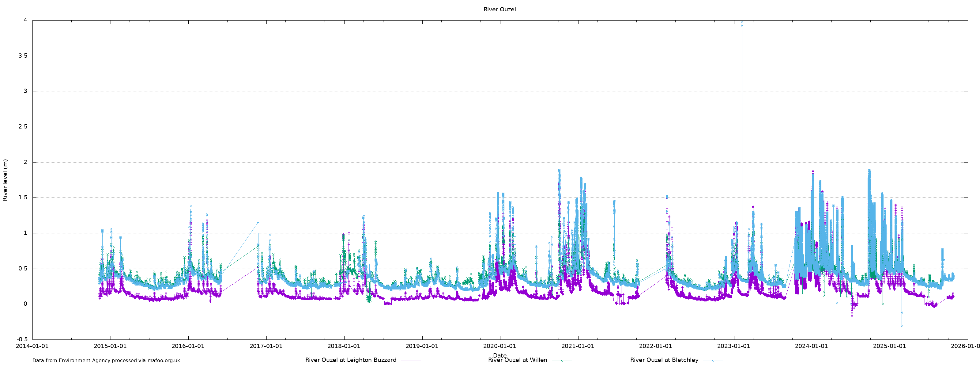Click the River level (m) axis title
980x368 pixels.
5,180
